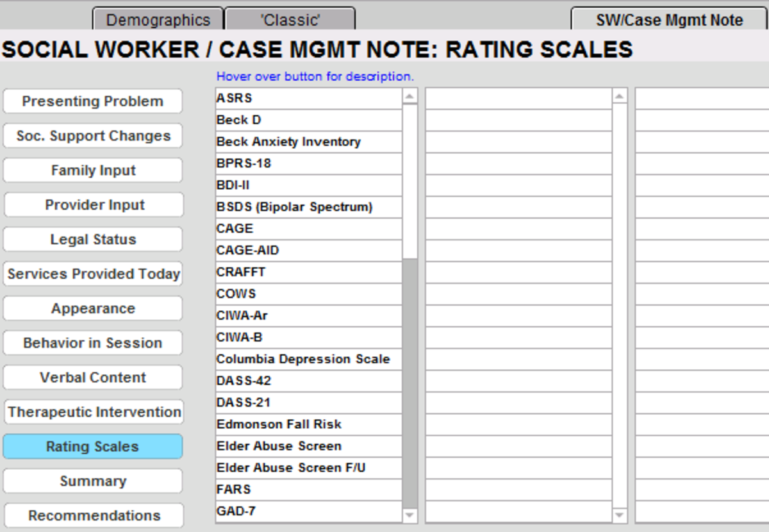Select the Therapeutic Intervention section
The width and height of the screenshot is (769, 532).
(x=94, y=411)
